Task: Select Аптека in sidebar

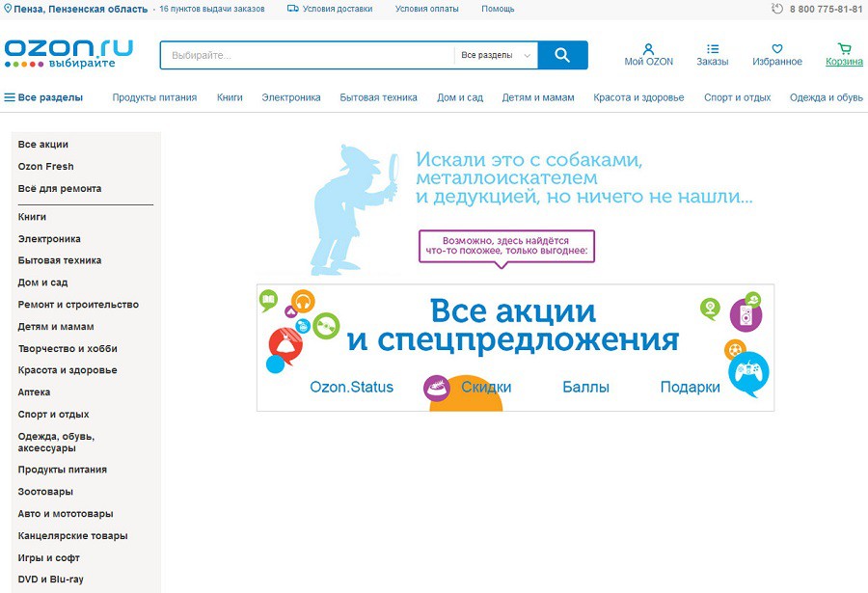Action: [x=35, y=392]
